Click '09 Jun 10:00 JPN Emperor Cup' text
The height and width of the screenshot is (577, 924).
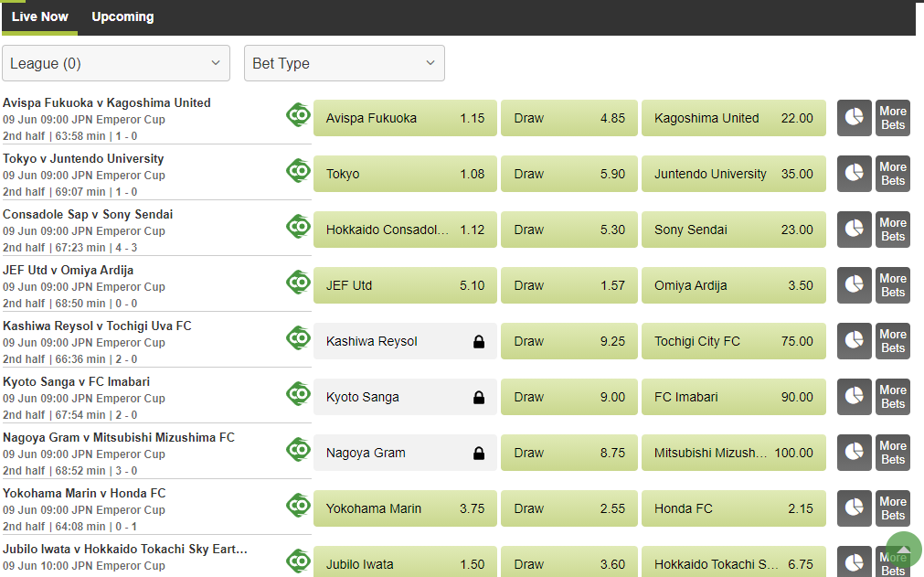(x=84, y=566)
